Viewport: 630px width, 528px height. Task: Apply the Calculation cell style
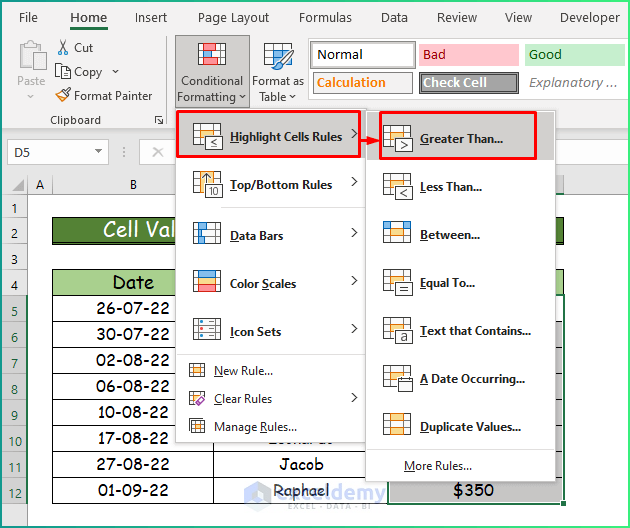362,83
